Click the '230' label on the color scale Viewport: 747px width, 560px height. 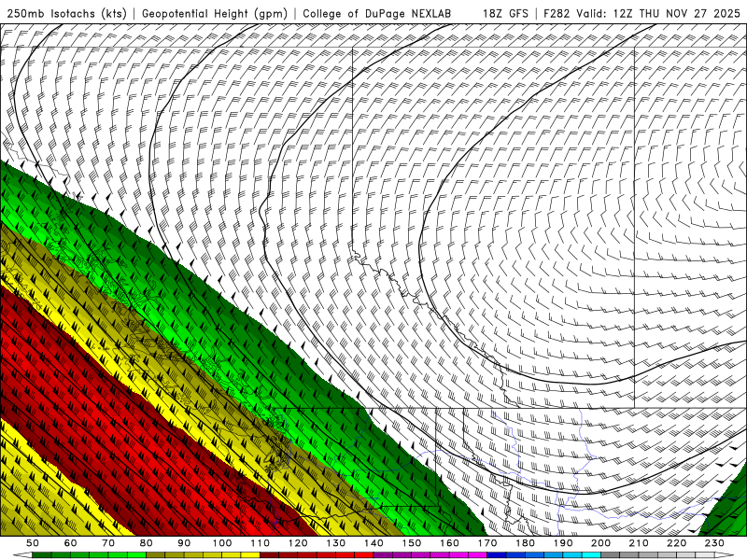(714, 543)
